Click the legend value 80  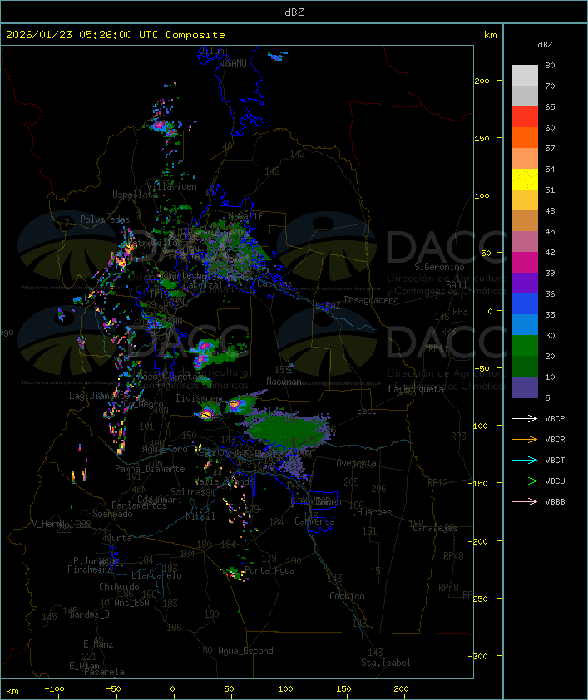[550, 65]
